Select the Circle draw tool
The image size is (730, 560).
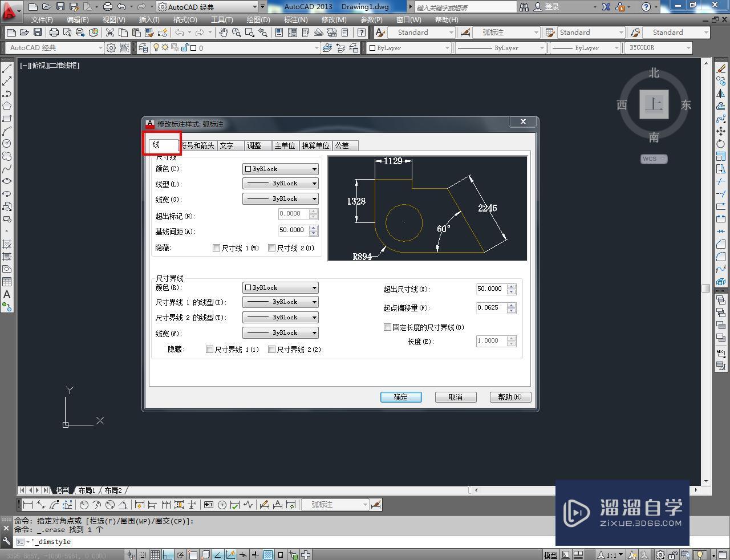tap(7, 144)
